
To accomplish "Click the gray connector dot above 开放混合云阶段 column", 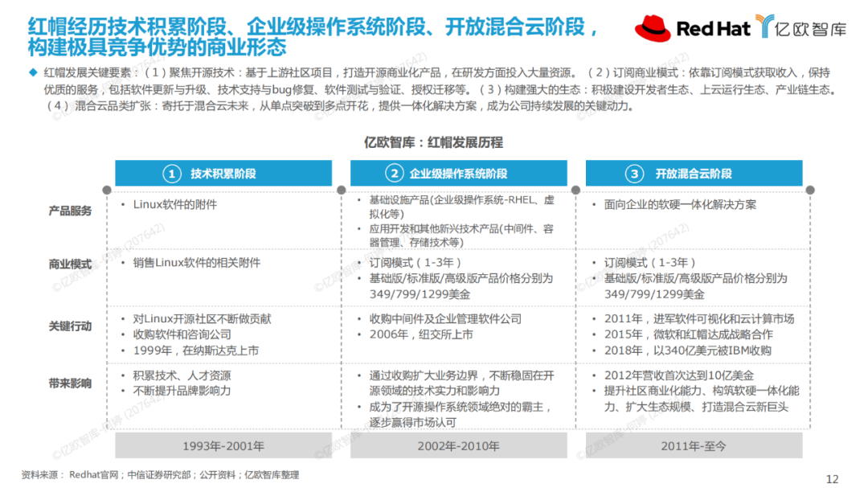I will point(575,189).
